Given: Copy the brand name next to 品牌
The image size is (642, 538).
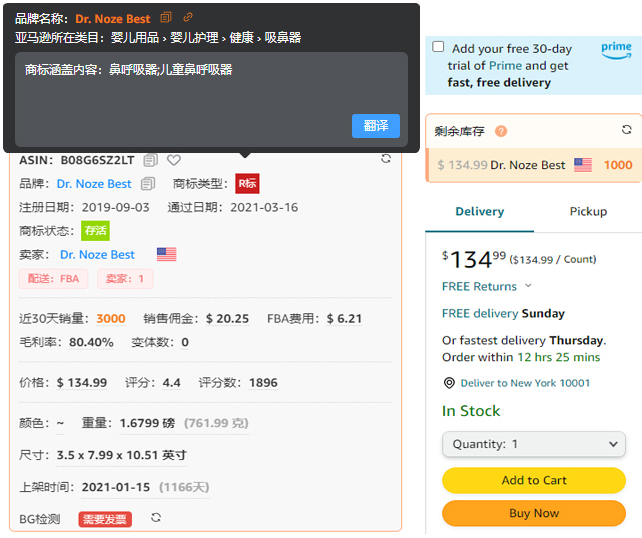Looking at the screenshot, I should point(148,184).
